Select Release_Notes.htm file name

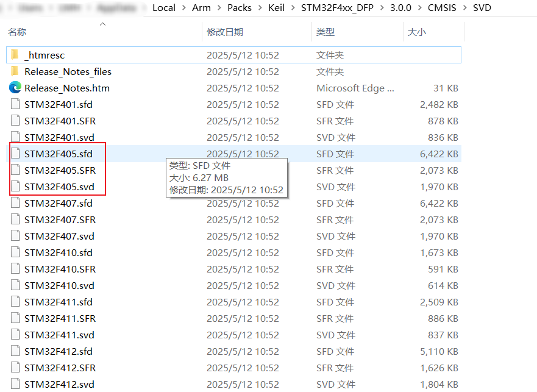(67, 88)
